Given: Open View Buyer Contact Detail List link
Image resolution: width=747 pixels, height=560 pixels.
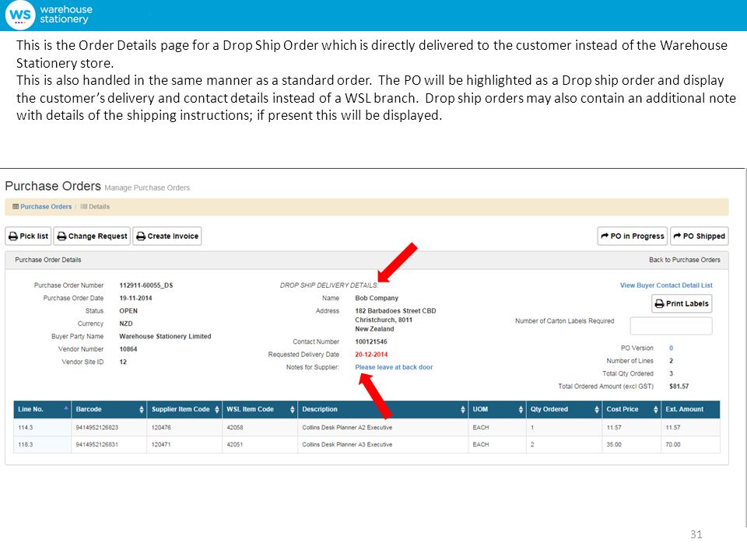Looking at the screenshot, I should 666,285.
